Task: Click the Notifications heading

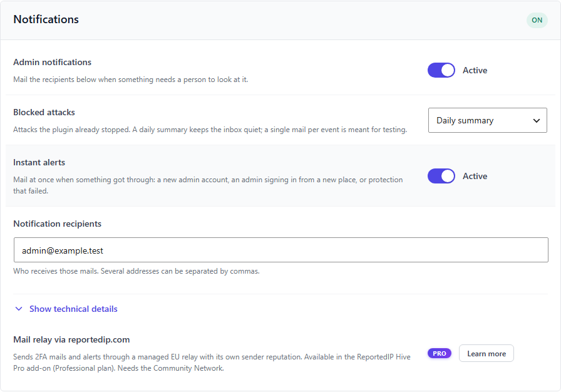Action: pyautogui.click(x=46, y=19)
